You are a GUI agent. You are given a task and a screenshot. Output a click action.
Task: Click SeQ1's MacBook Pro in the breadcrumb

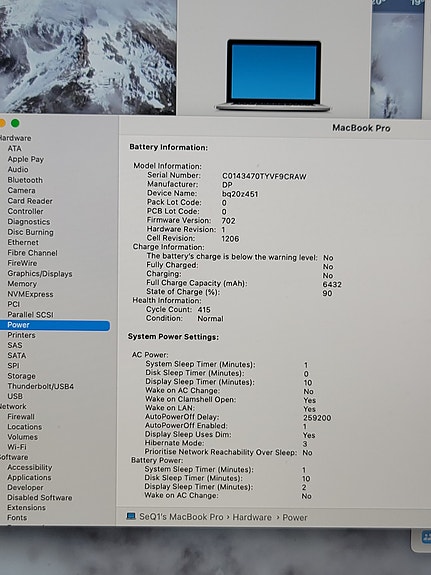click(x=181, y=517)
